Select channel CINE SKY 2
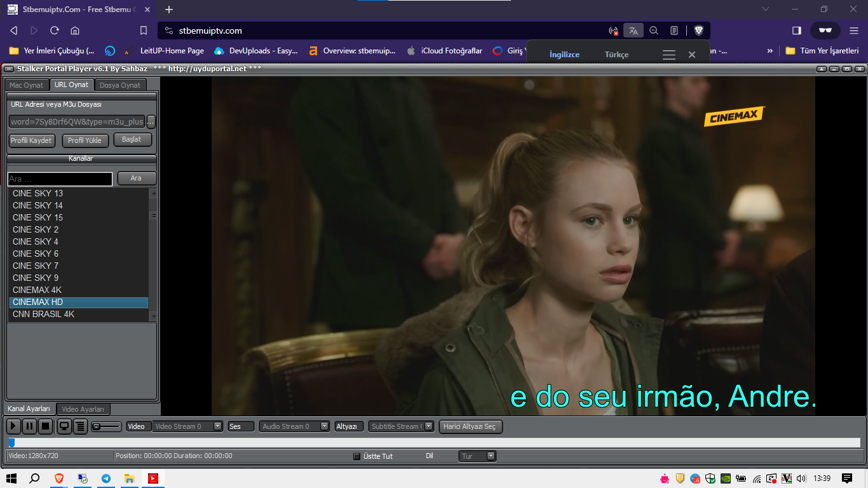This screenshot has width=868, height=488. point(79,229)
